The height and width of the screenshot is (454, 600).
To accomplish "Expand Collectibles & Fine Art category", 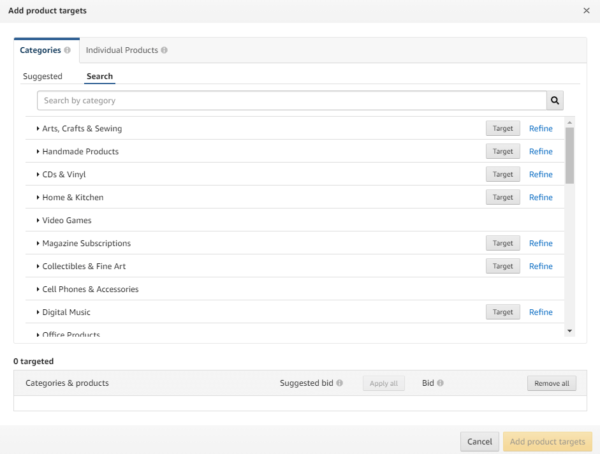I will (38, 266).
